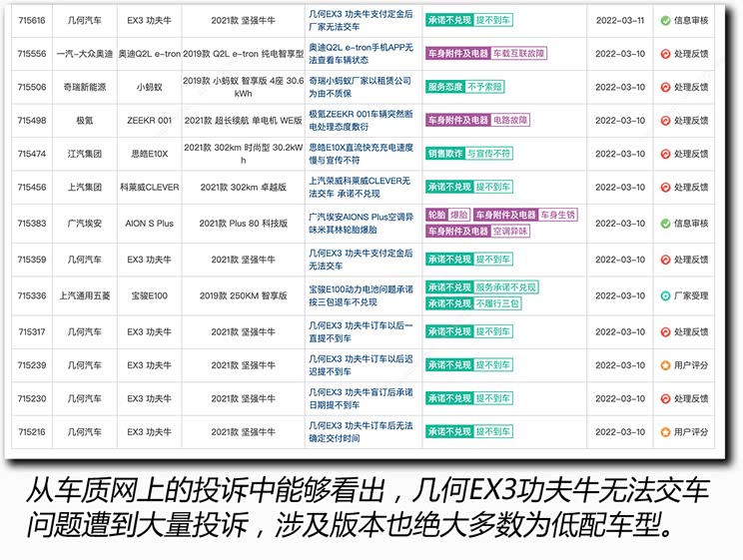This screenshot has width=743, height=560.
Task: Select complaint ID 715383
Action: coord(32,224)
